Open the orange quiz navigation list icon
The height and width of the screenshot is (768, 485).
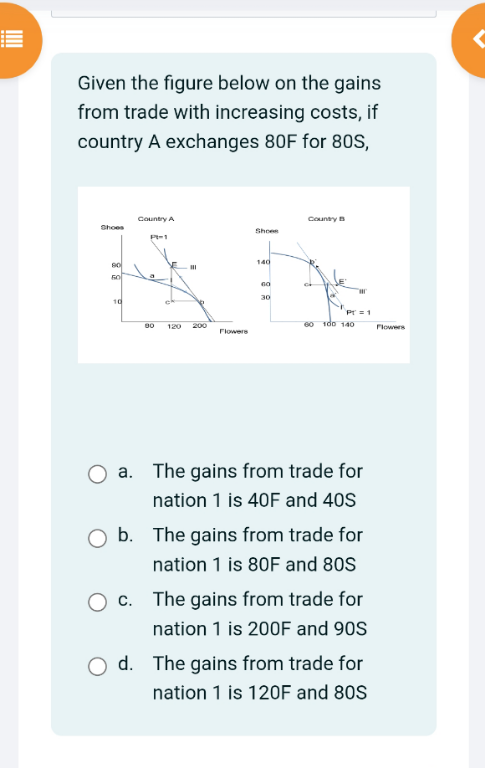(x=14, y=40)
